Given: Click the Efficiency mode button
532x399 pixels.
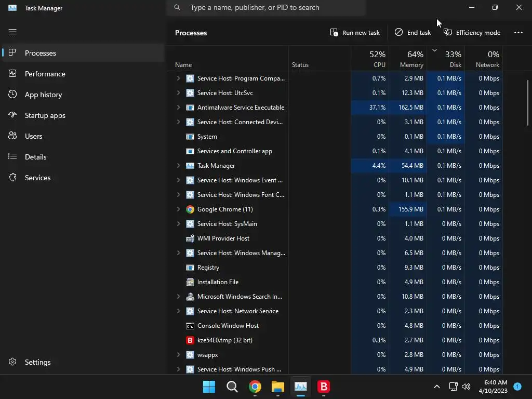Looking at the screenshot, I should 472,33.
